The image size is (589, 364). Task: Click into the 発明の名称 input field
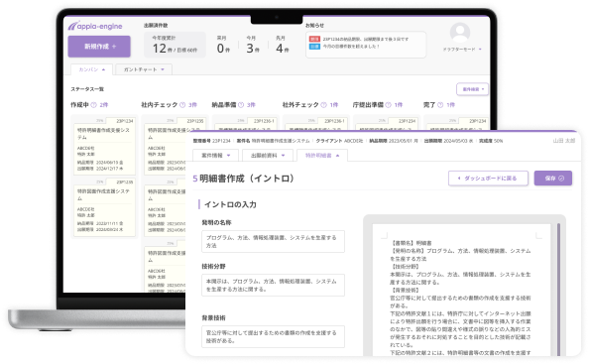(x=273, y=242)
